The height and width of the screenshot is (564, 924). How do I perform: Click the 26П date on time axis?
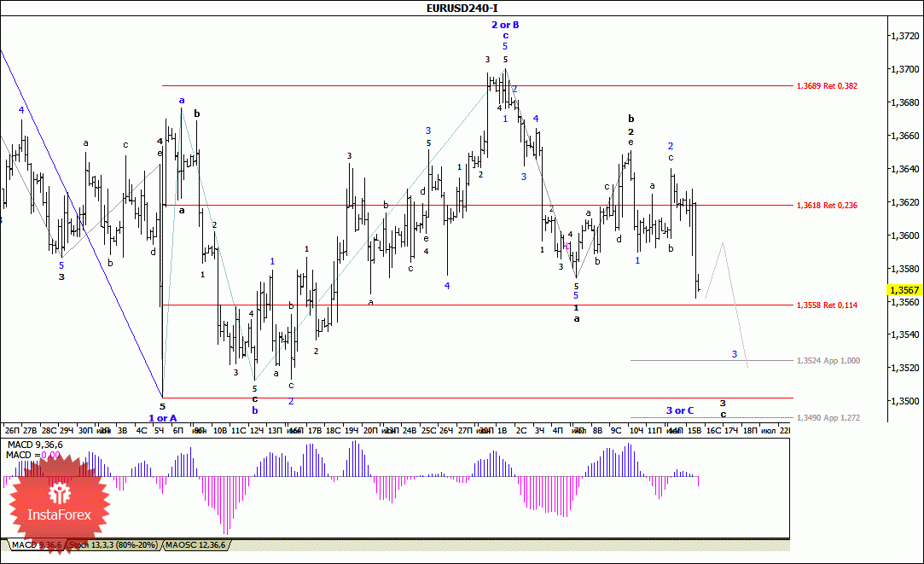11,431
